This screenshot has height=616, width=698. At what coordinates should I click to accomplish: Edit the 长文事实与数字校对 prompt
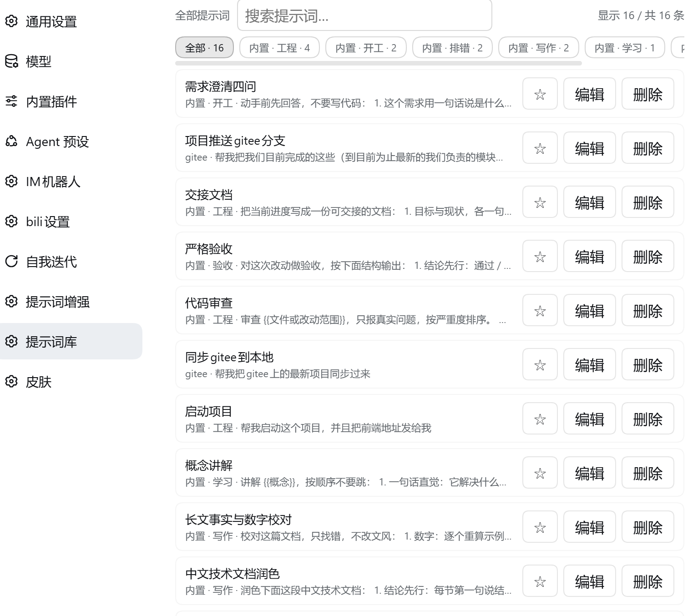[x=589, y=527]
